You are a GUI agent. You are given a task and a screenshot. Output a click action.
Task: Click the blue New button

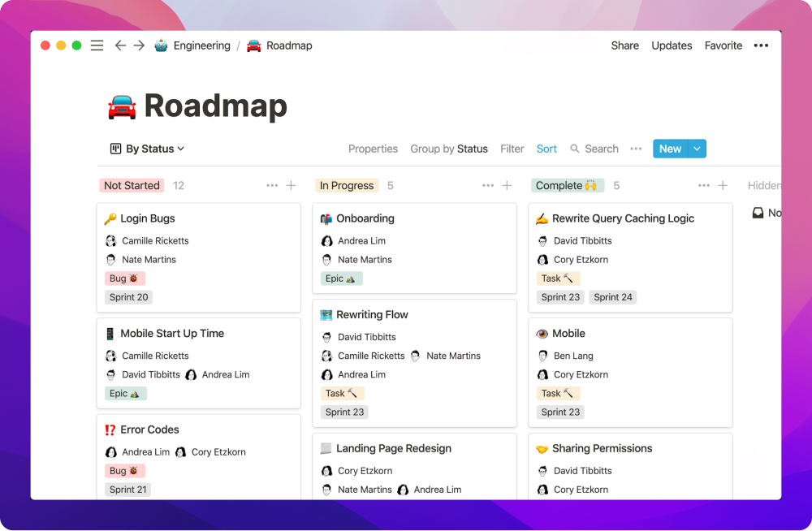671,149
